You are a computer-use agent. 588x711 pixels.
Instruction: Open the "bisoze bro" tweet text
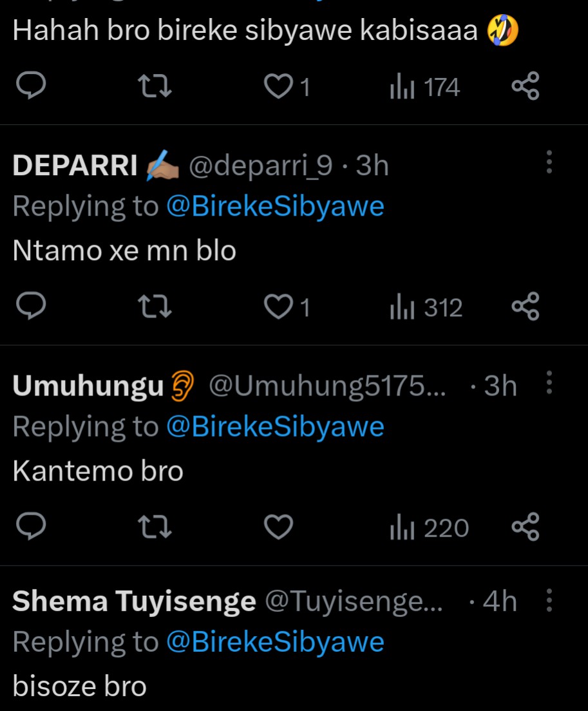(x=79, y=687)
